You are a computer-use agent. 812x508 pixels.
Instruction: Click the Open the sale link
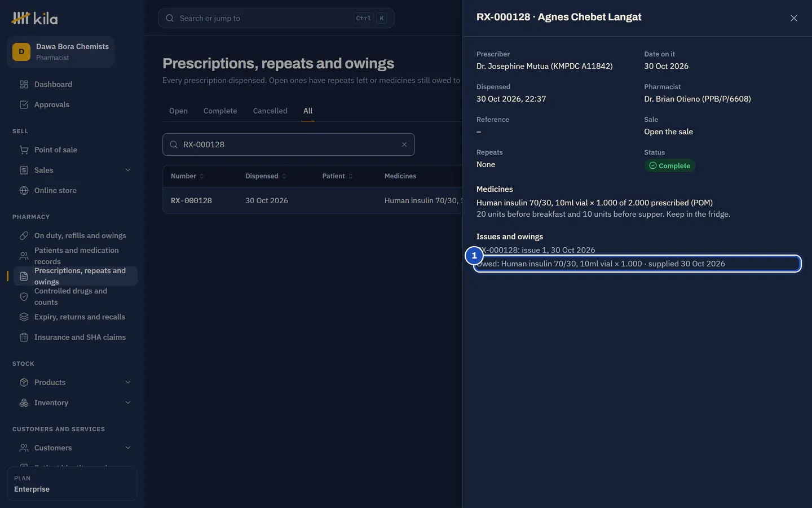click(669, 132)
